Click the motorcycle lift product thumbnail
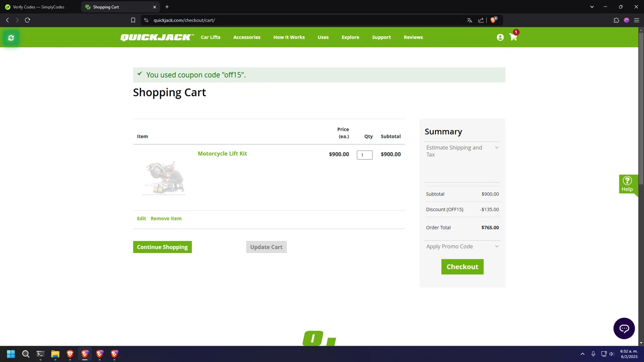This screenshot has width=644, height=362. pyautogui.click(x=164, y=178)
